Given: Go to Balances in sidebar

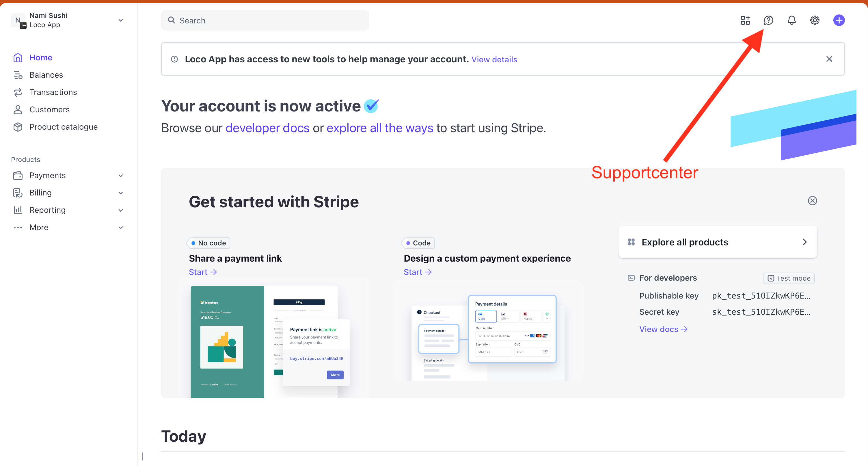Looking at the screenshot, I should (46, 75).
